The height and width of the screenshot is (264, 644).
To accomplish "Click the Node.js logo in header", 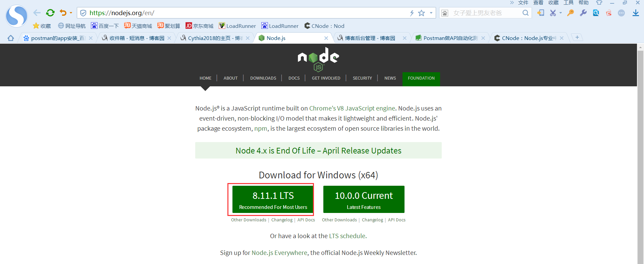I will tap(318, 59).
